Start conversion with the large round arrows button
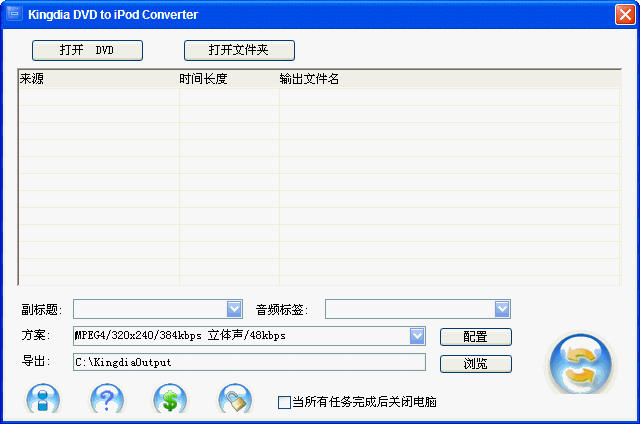Image resolution: width=640 pixels, height=424 pixels. [x=580, y=363]
